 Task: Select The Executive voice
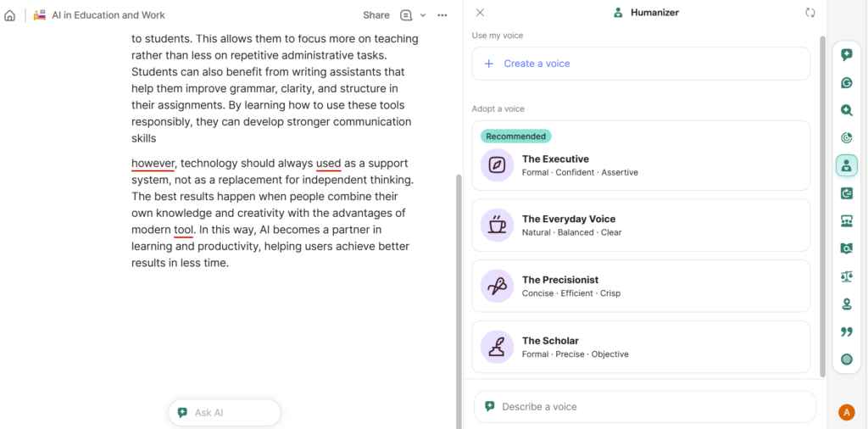(640, 164)
